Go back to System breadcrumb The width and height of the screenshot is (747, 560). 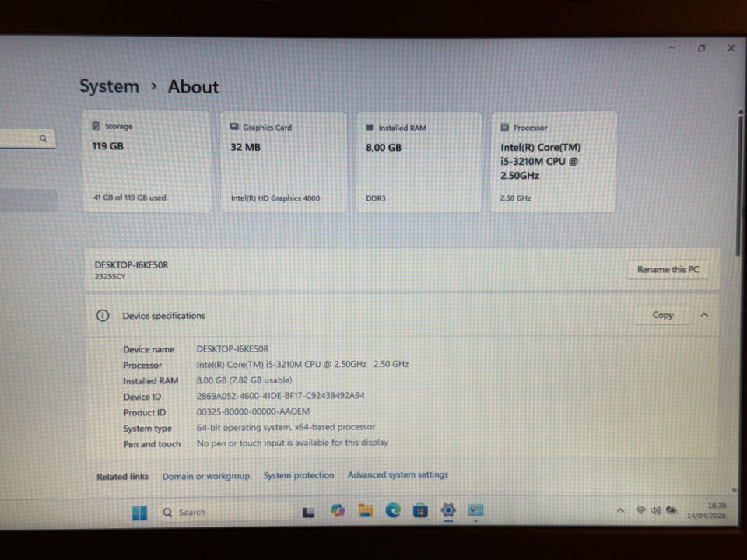coord(109,86)
